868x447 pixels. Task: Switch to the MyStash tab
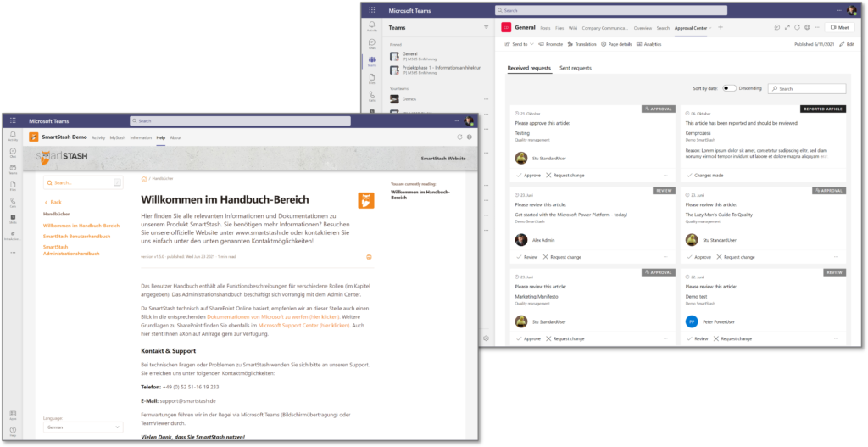(117, 137)
